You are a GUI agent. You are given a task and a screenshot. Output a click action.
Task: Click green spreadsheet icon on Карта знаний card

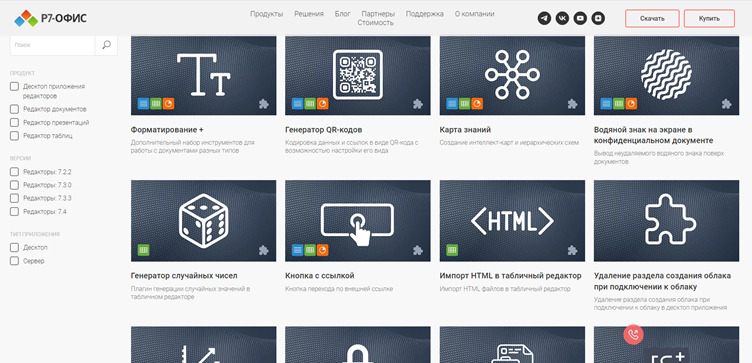click(465, 104)
